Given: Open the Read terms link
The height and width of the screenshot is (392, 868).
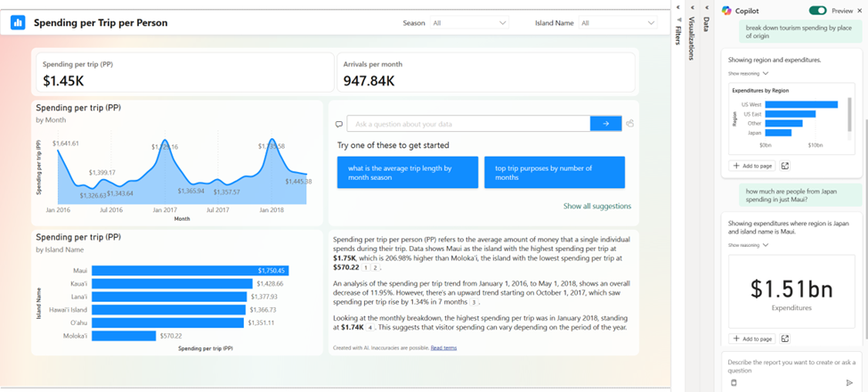Looking at the screenshot, I should point(443,347).
